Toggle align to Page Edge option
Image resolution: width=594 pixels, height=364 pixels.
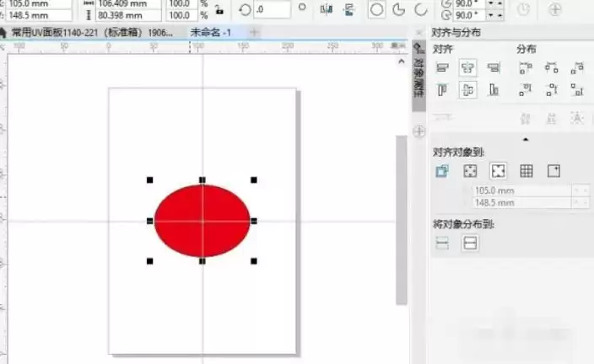point(470,171)
